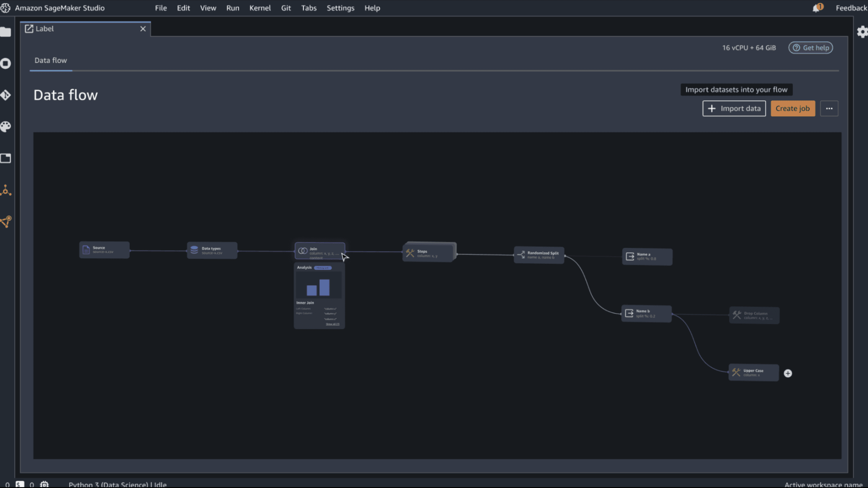
Task: Switch to the Data flow tab
Action: (x=50, y=60)
